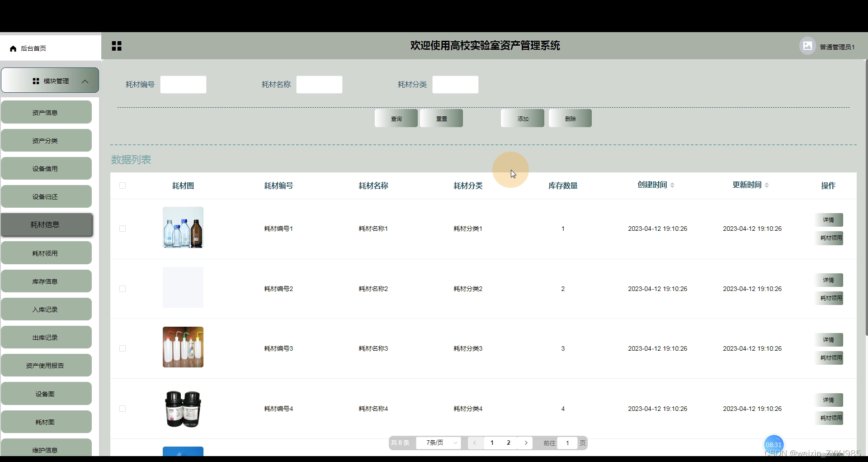
Task: Click the page vertical scrollbar
Action: [x=866, y=198]
